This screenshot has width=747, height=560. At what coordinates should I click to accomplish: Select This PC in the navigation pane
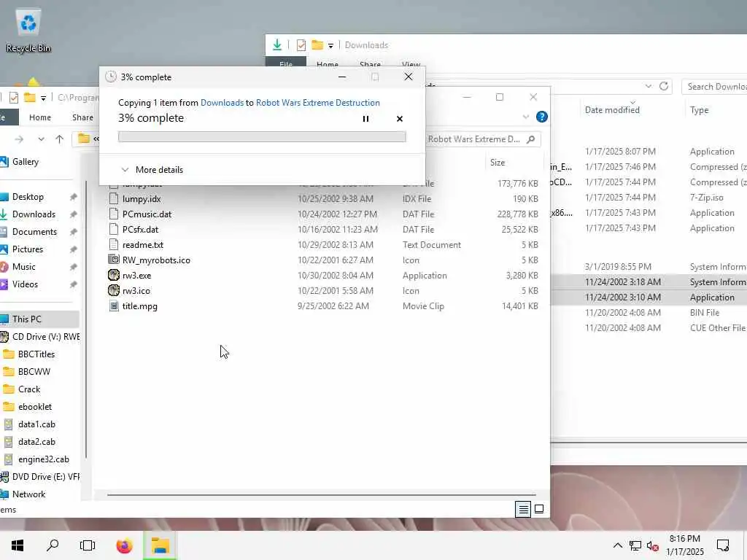(27, 319)
